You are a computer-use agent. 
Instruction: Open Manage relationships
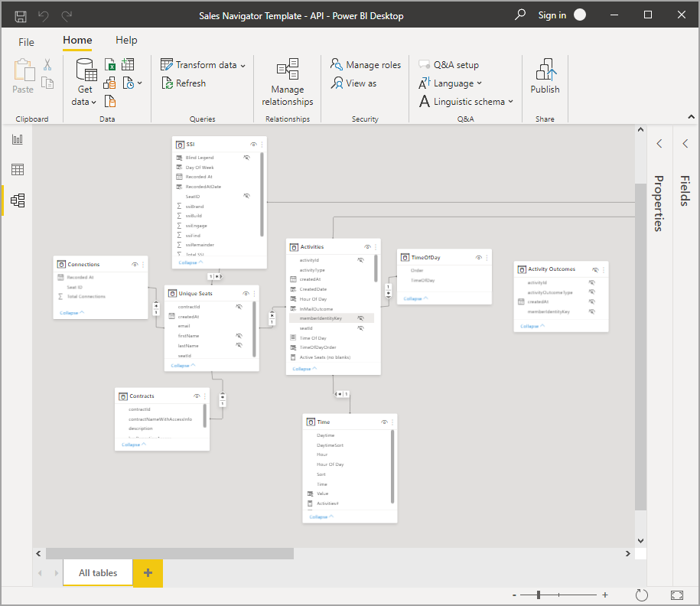pos(287,83)
